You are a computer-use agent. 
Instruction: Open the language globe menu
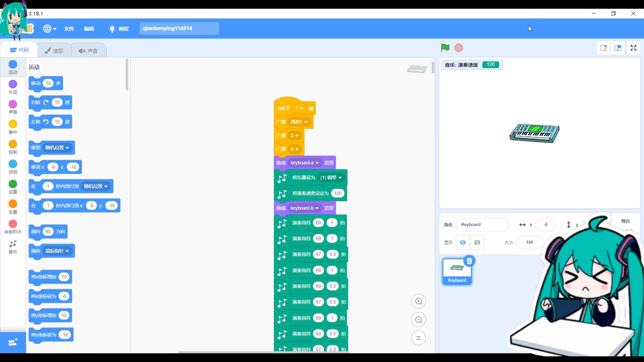tap(49, 28)
